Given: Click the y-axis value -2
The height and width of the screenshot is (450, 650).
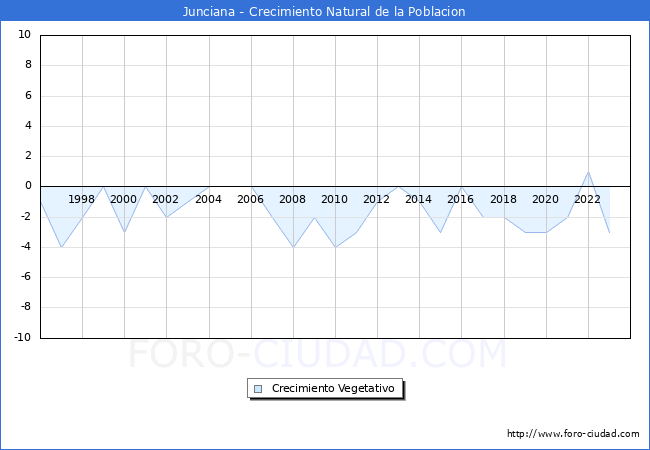Looking at the screenshot, I should click(x=26, y=216).
